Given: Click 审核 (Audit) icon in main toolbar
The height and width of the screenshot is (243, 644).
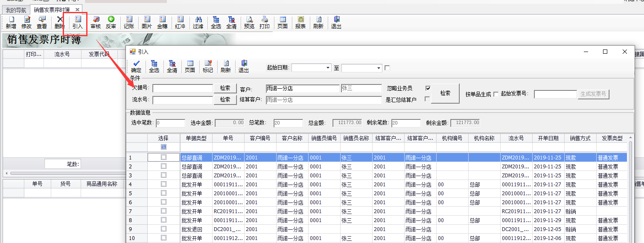Looking at the screenshot, I should point(96,22).
